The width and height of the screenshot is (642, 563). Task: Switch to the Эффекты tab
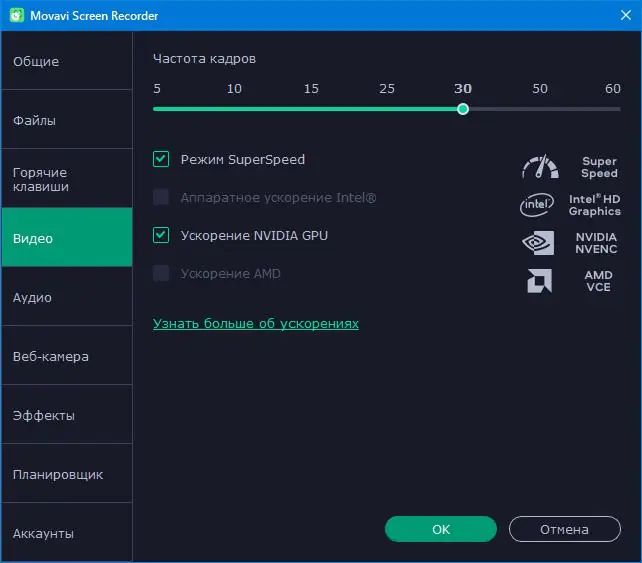67,415
